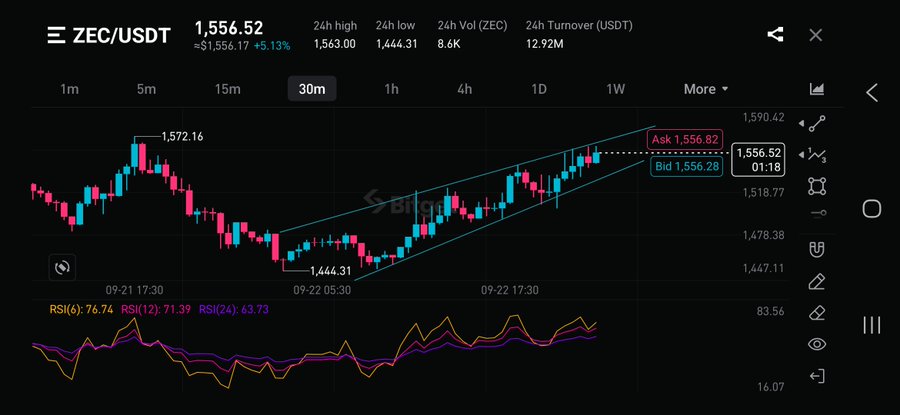The width and height of the screenshot is (900, 415).
Task: Tap the Android home navigation button
Action: pos(871,209)
